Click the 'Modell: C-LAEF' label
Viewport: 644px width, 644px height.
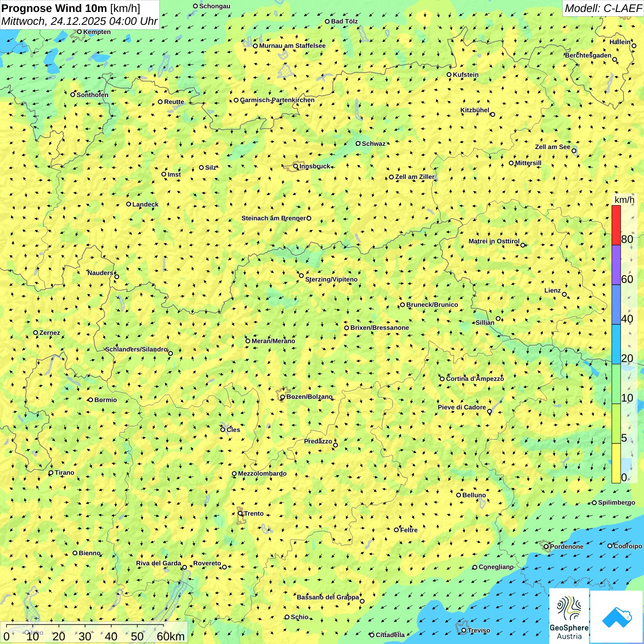click(603, 8)
